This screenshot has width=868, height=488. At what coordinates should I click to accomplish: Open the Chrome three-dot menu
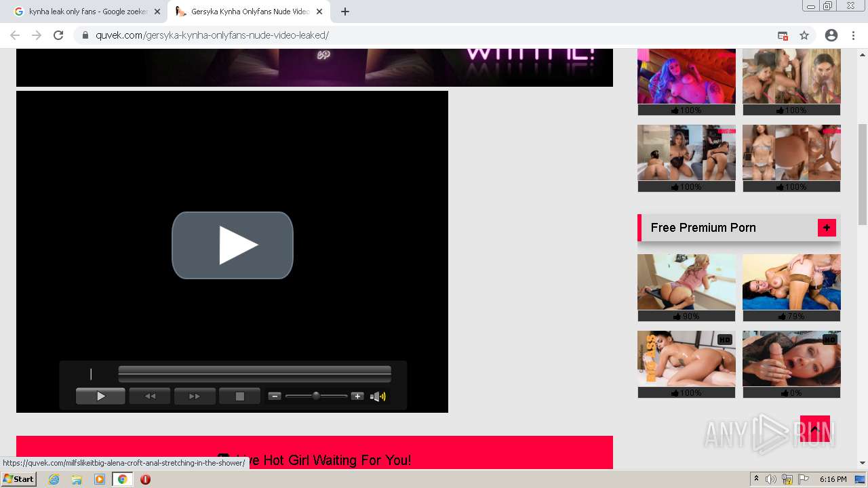853,35
